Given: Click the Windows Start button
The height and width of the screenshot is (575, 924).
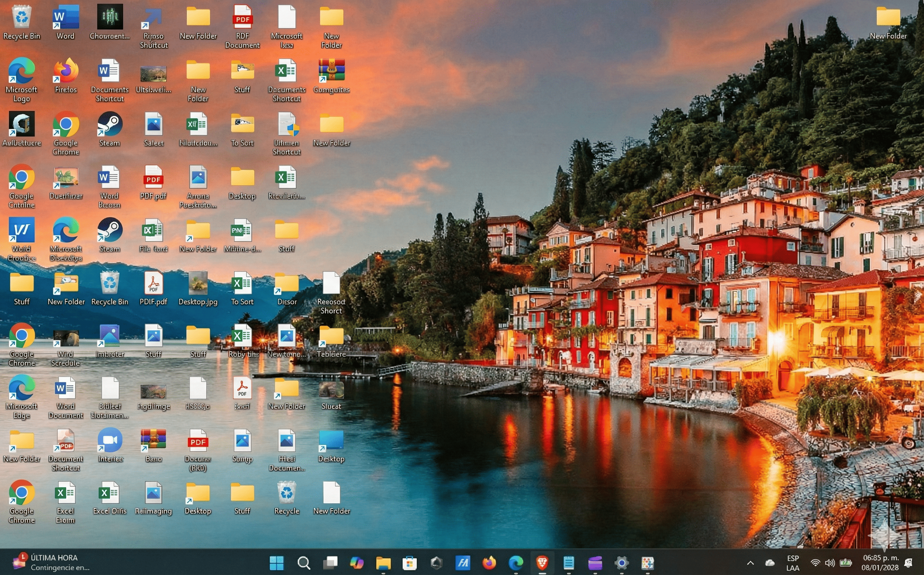Looking at the screenshot, I should click(x=277, y=562).
